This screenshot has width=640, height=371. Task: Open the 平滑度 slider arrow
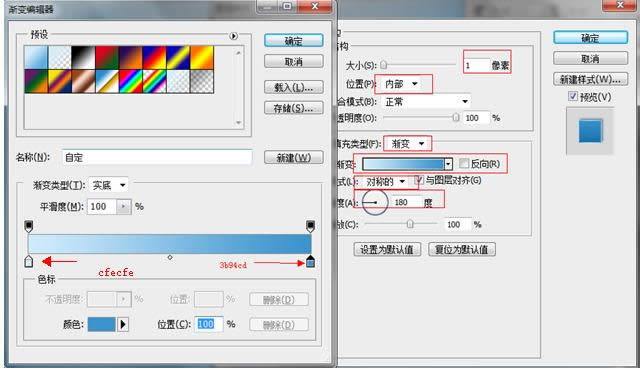pyautogui.click(x=124, y=207)
